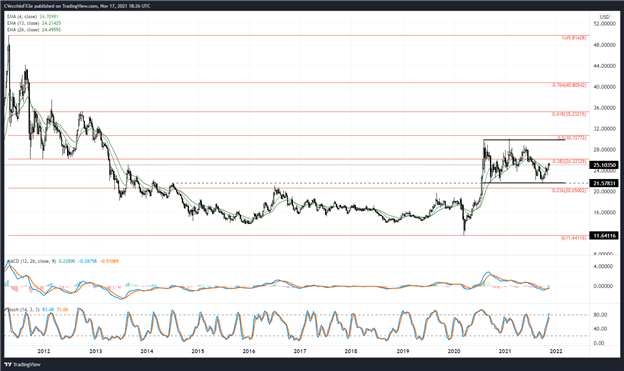Click the 80.00 Stochastic axis value

(x=600, y=315)
